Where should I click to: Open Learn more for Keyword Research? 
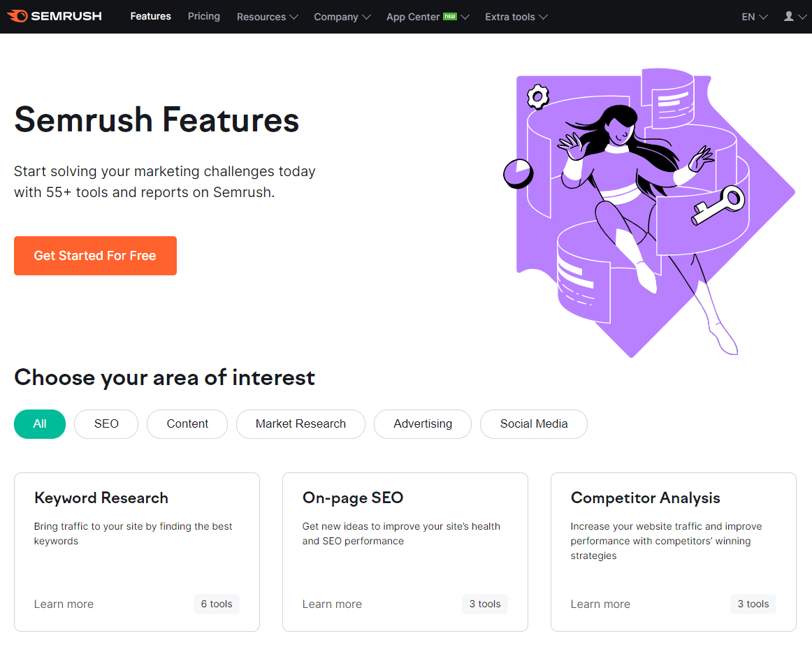[x=64, y=604]
